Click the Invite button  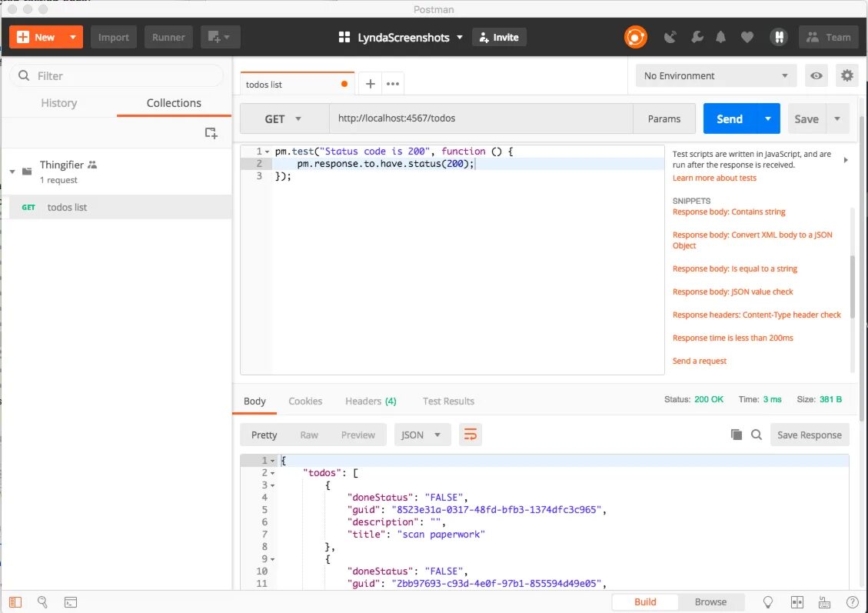point(499,37)
